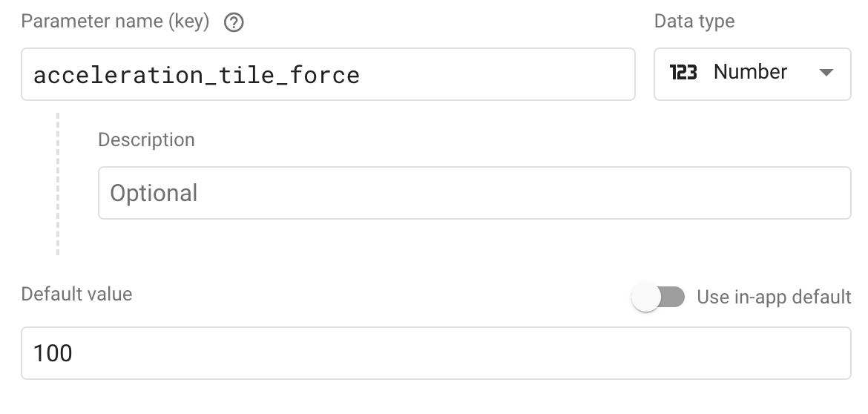The width and height of the screenshot is (868, 414).
Task: Click the "Default value" label
Action: click(x=76, y=295)
